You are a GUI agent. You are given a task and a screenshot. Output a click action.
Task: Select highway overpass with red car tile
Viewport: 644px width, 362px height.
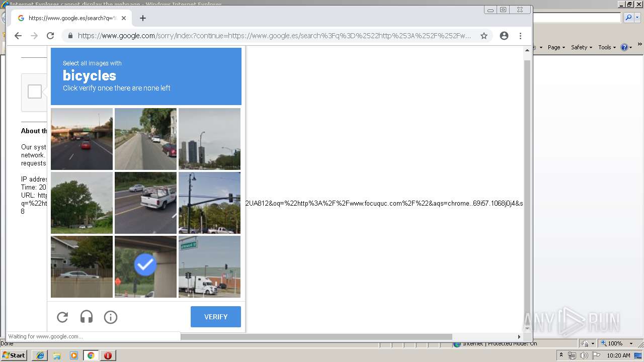[82, 139]
